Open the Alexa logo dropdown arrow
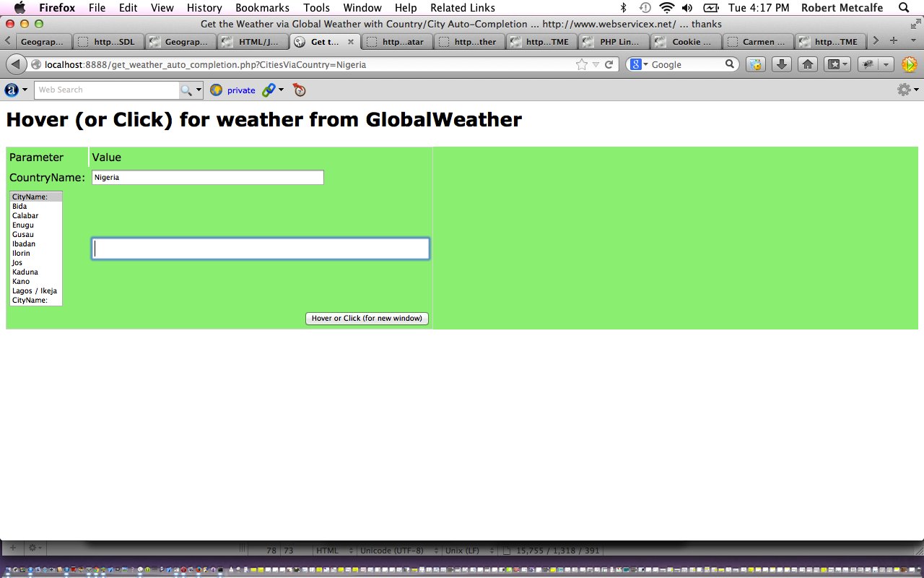 (x=25, y=90)
